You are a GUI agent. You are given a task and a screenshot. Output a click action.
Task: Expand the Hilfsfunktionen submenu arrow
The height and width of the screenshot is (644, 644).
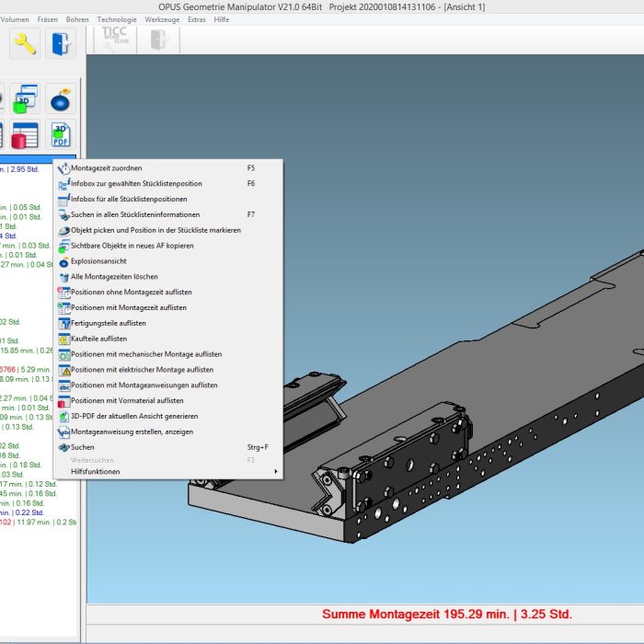click(x=276, y=471)
